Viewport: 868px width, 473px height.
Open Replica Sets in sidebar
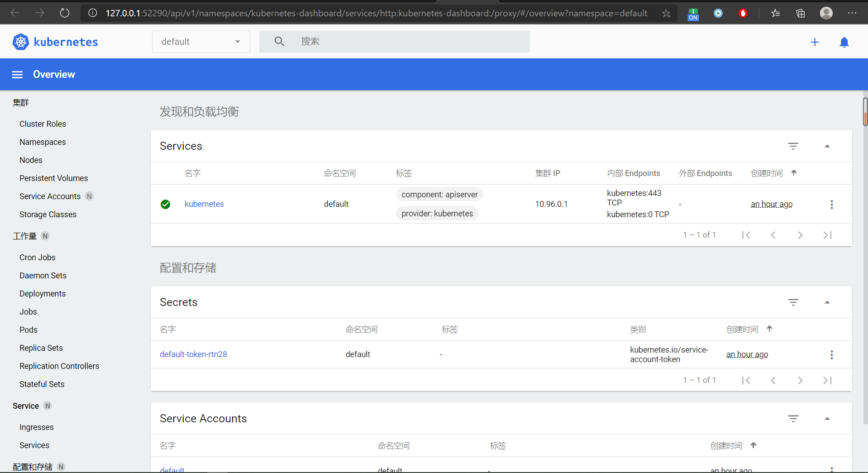41,348
